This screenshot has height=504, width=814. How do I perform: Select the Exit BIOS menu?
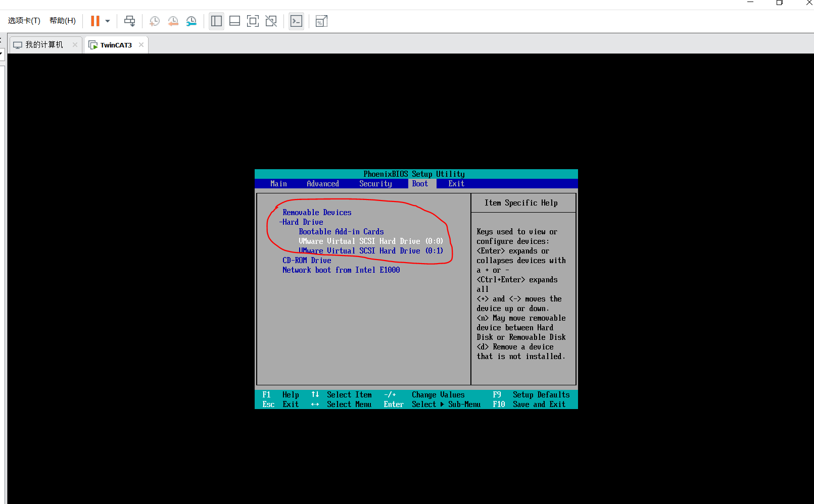456,184
